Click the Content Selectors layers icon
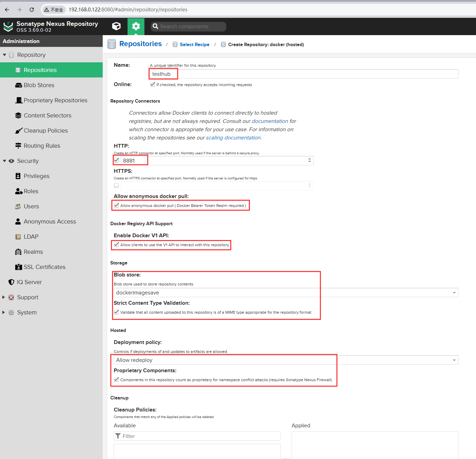 pyautogui.click(x=19, y=115)
